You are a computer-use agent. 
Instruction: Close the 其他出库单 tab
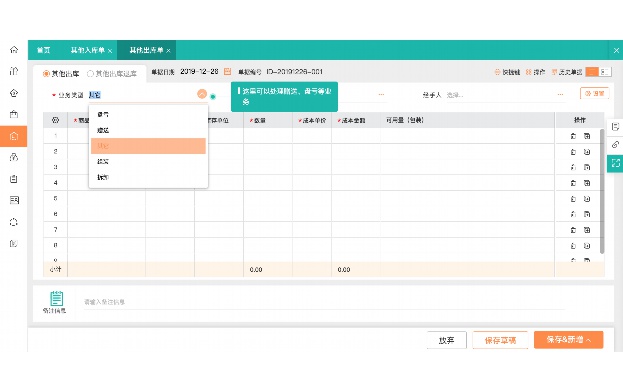point(168,51)
